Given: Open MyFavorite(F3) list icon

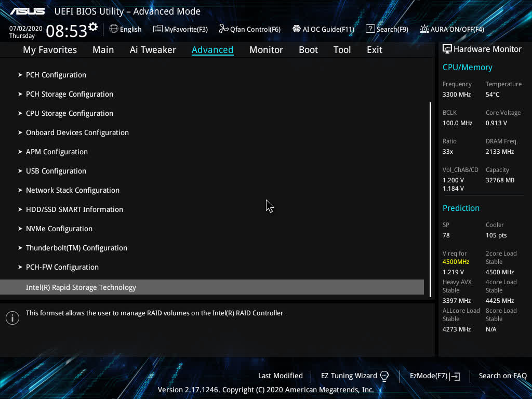Looking at the screenshot, I should click(158, 29).
